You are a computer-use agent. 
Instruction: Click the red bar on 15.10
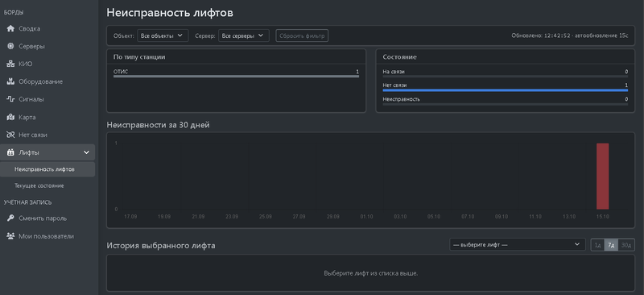602,176
